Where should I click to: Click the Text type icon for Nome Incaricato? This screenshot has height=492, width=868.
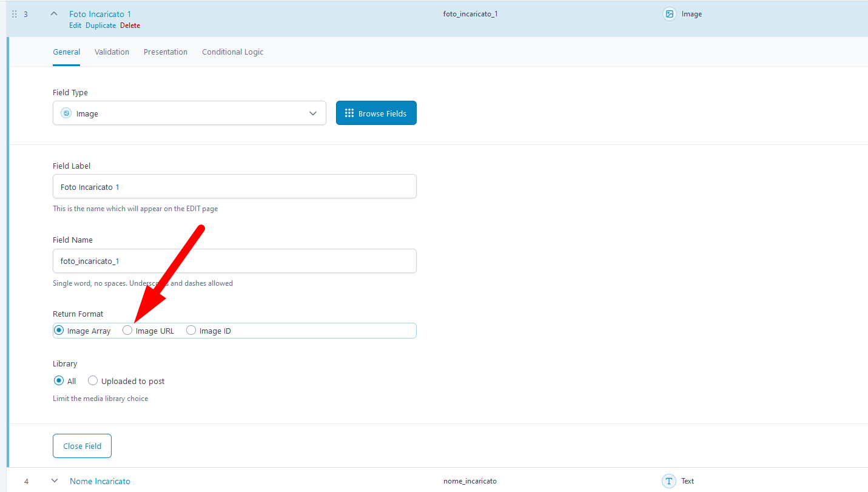[x=669, y=481]
